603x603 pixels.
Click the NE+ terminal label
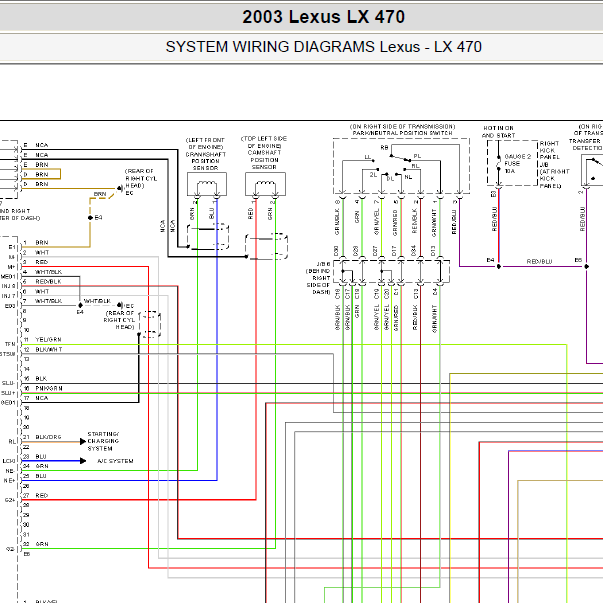click(10, 480)
